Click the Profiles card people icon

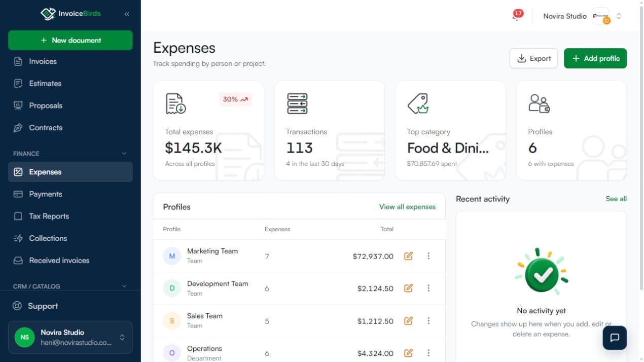click(x=539, y=103)
